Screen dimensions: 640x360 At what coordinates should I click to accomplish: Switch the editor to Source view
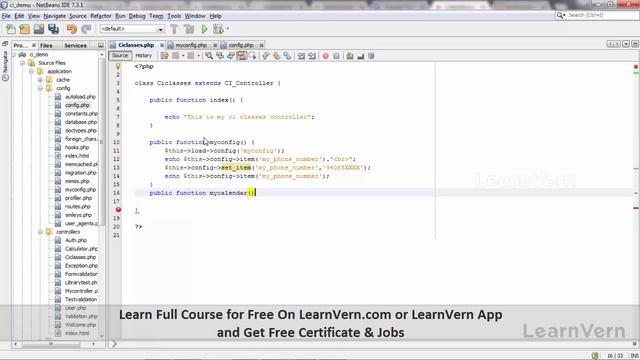coord(120,56)
